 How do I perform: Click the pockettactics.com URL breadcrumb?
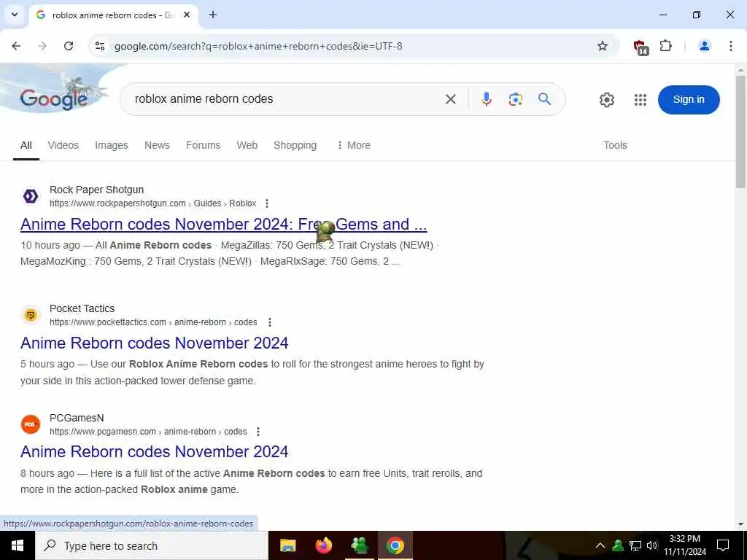(x=153, y=322)
